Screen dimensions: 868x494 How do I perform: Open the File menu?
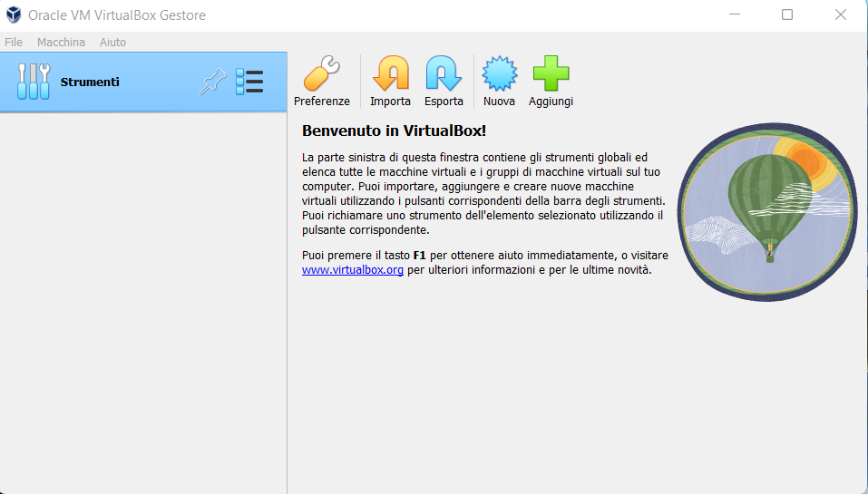click(x=14, y=42)
